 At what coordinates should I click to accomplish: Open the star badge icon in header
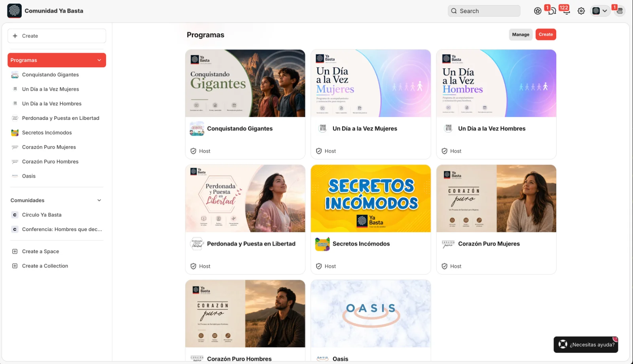537,11
